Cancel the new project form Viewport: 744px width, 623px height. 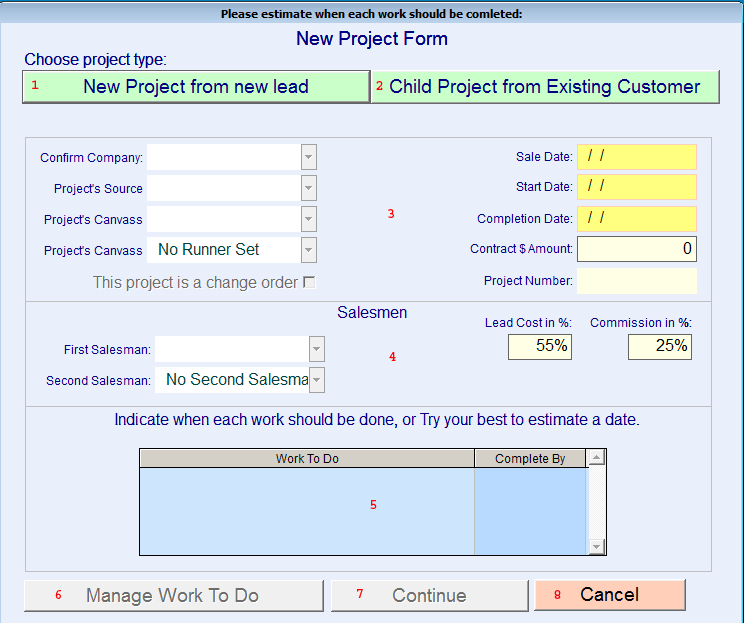[610, 595]
